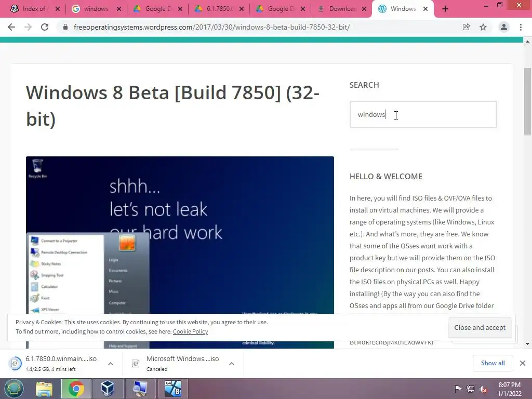Close the Google 'windows' tab

click(x=119, y=9)
